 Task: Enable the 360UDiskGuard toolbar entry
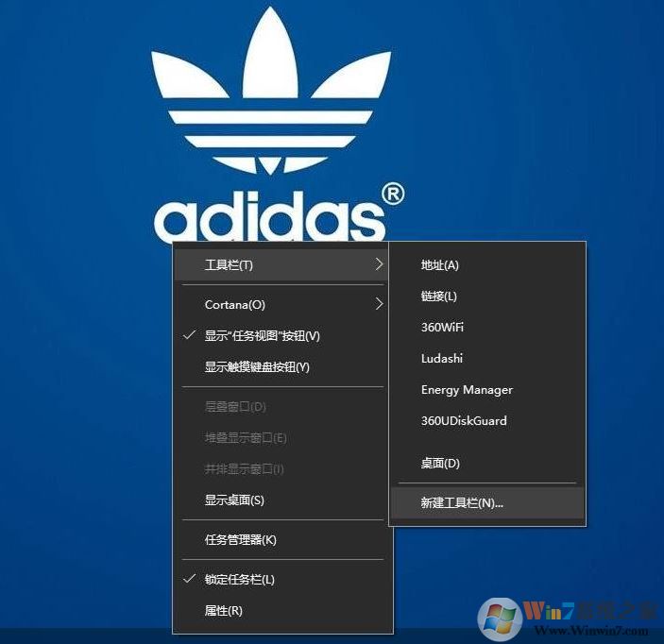487,421
